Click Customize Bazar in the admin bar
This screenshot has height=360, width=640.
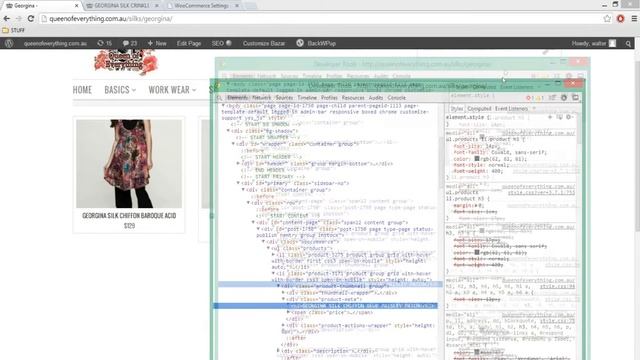[x=264, y=43]
